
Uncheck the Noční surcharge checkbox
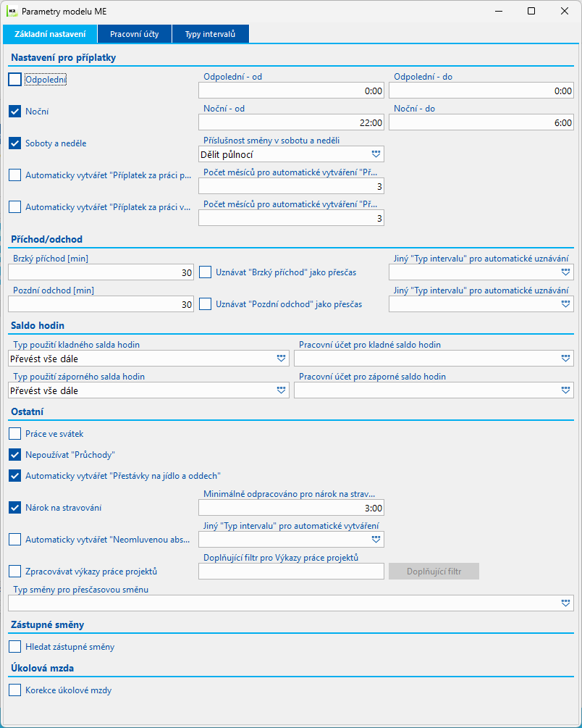coord(15,112)
